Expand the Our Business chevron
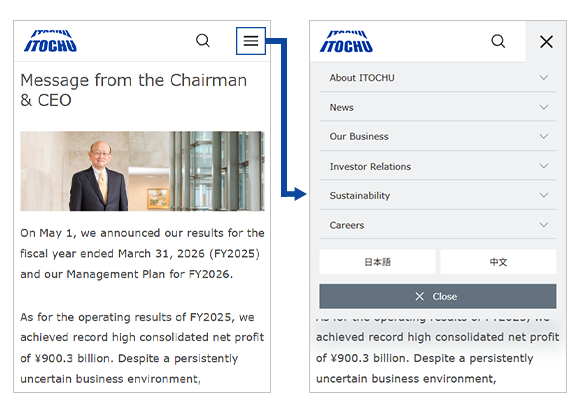Viewport: 580px width, 412px height. [x=543, y=136]
